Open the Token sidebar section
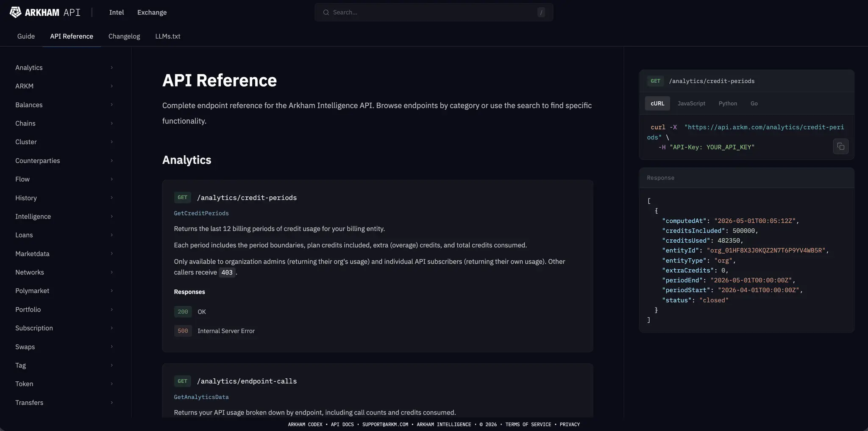868x431 pixels. (64, 384)
